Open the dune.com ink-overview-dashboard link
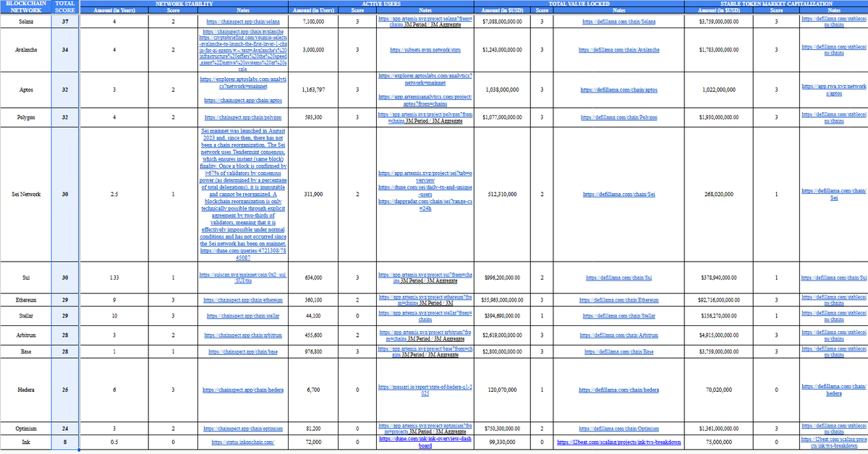Image resolution: width=868 pixels, height=454 pixels. 425,442
